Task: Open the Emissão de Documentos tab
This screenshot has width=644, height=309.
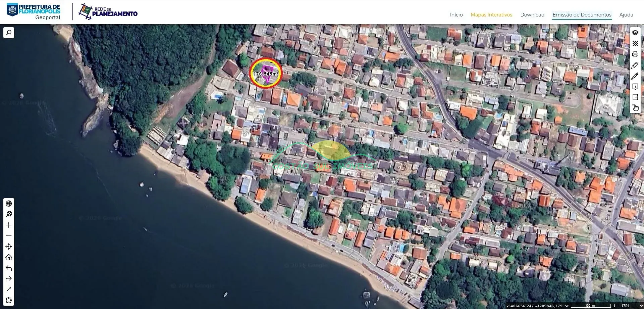Action: 582,15
